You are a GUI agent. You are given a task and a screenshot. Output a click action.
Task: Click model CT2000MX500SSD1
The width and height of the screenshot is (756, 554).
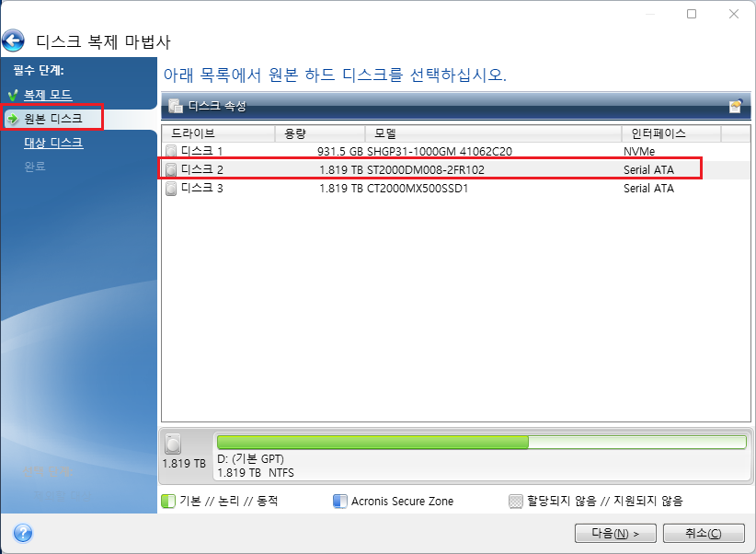pos(418,189)
